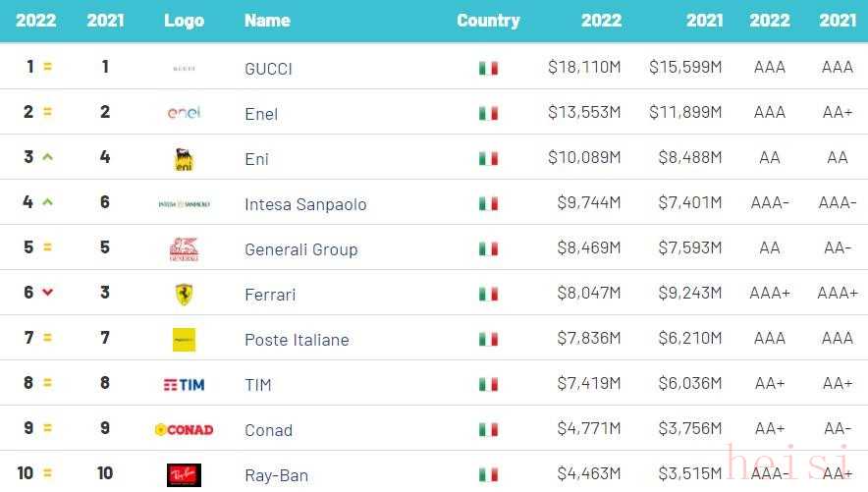868x492 pixels.
Task: Click the Ray-Ban name text
Action: click(276, 475)
